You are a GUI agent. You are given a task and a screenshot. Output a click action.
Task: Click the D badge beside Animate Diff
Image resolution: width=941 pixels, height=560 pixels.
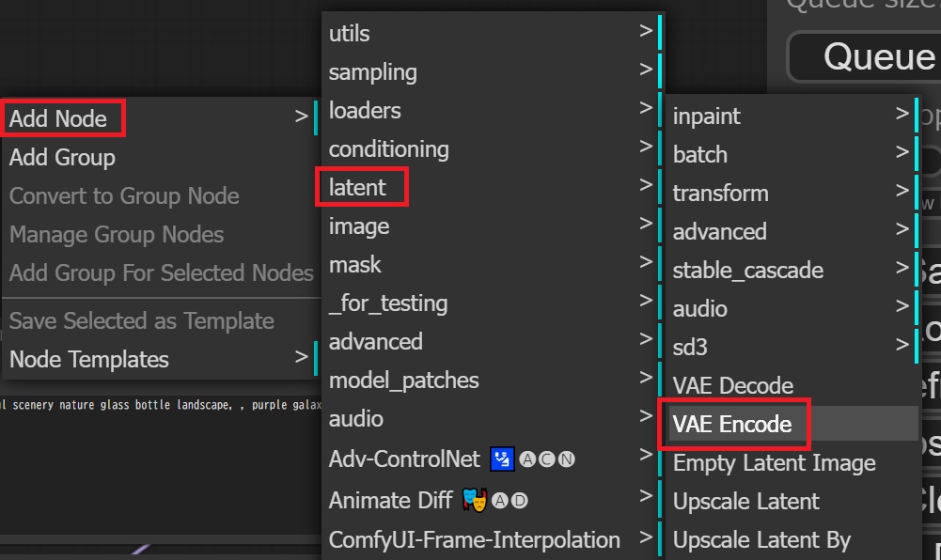[519, 499]
